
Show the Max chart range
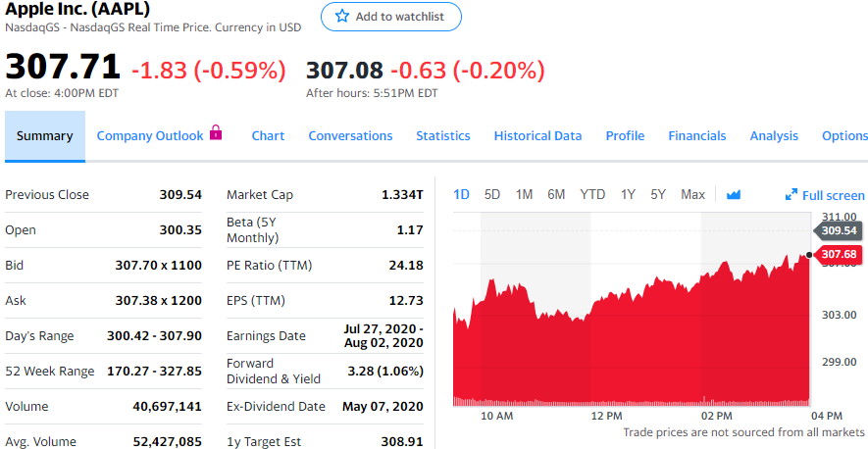click(692, 194)
